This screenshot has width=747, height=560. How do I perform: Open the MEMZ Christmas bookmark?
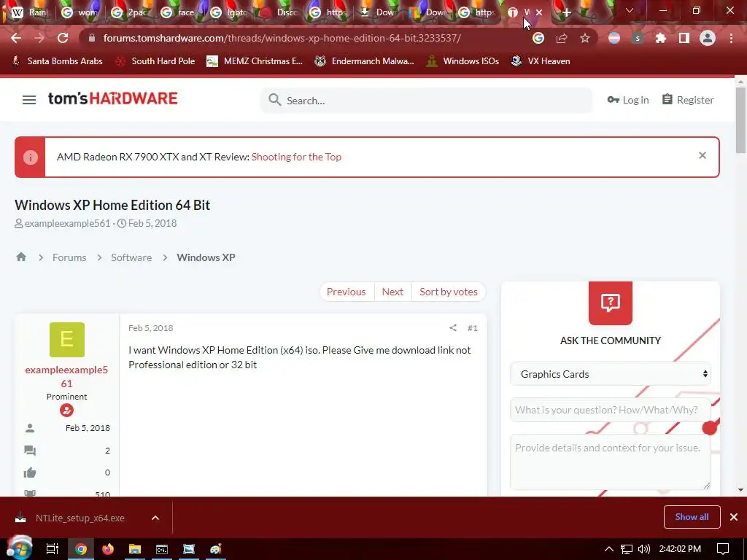tap(255, 61)
